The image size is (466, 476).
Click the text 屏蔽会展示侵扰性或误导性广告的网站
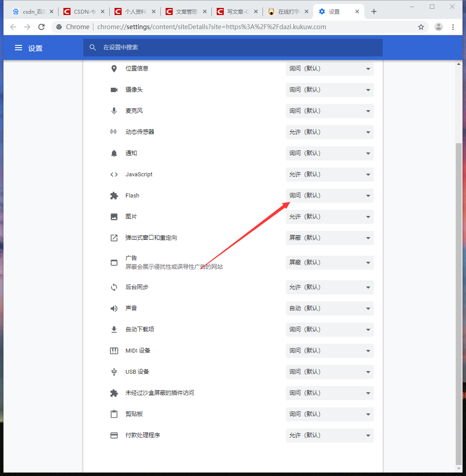(174, 267)
